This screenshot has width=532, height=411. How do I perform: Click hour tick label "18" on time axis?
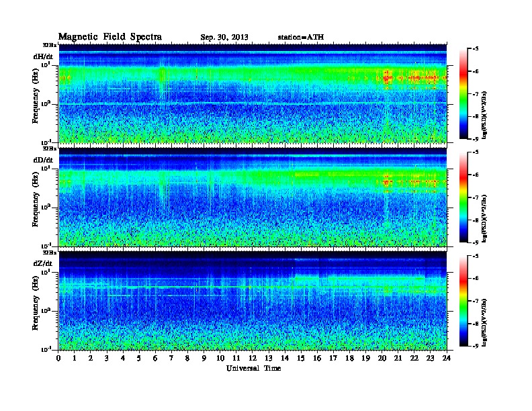pos(349,358)
